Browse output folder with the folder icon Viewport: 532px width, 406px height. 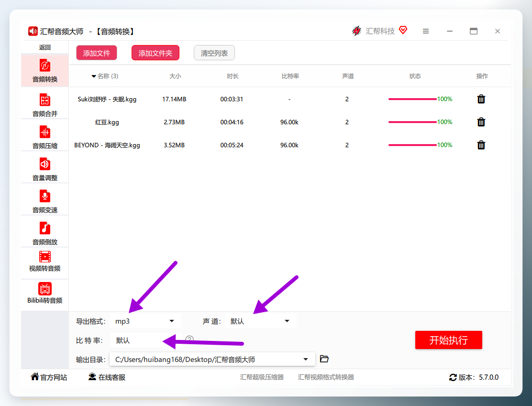coord(324,359)
